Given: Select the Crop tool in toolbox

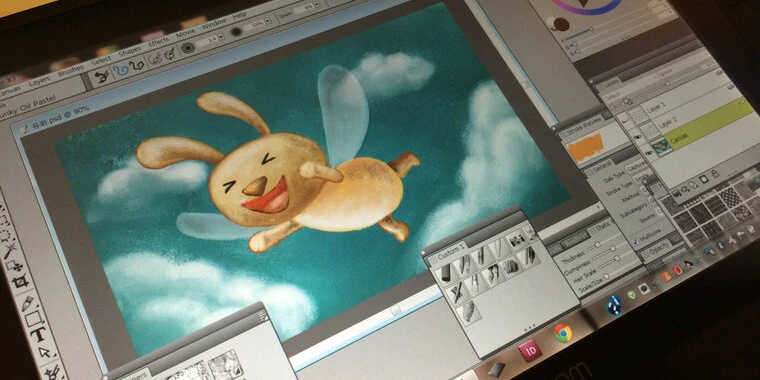Looking at the screenshot, I should click(20, 281).
